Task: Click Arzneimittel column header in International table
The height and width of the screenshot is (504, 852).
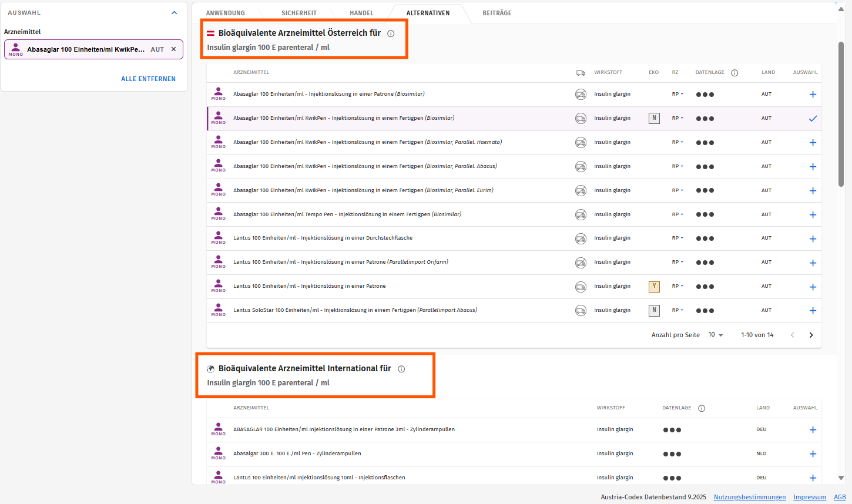Action: click(251, 408)
